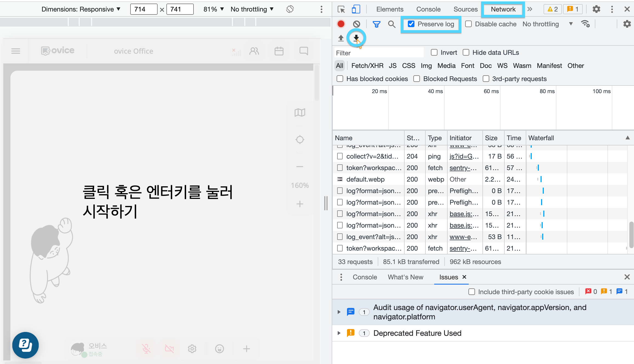The image size is (634, 364).
Task: Open device toolbar No throttling dropdown
Action: [x=252, y=9]
